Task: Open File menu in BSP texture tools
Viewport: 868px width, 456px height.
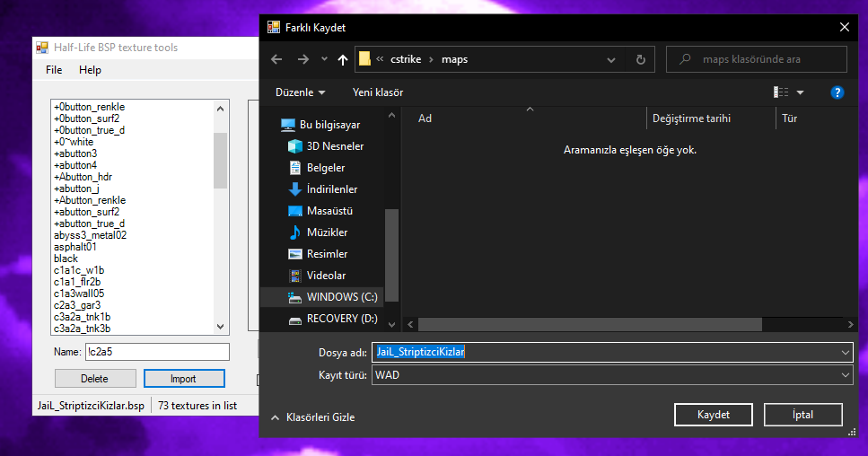Action: [54, 70]
